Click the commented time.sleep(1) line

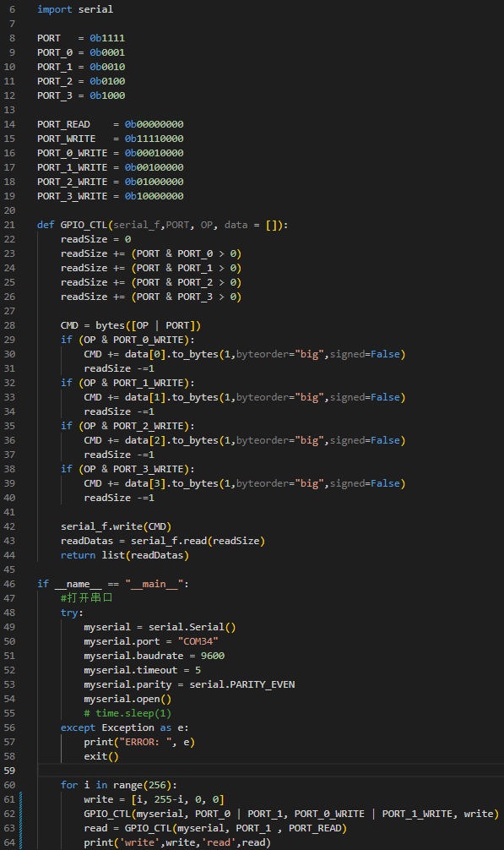pyautogui.click(x=127, y=713)
